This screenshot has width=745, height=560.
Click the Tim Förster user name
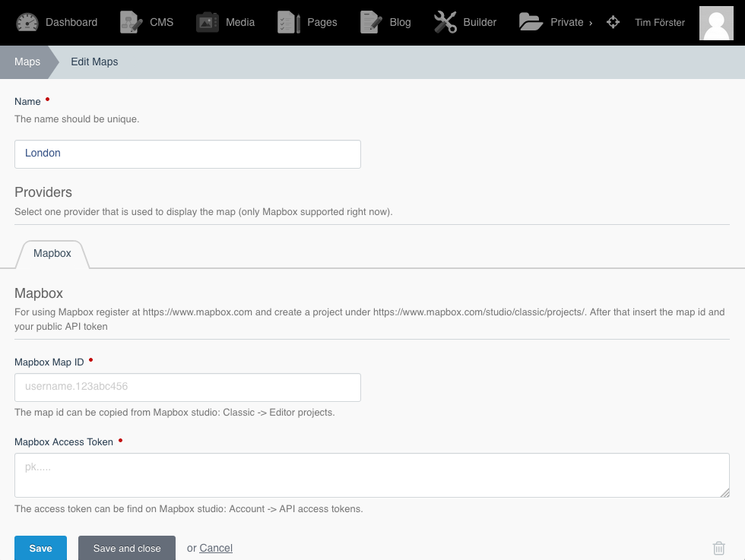(x=660, y=22)
